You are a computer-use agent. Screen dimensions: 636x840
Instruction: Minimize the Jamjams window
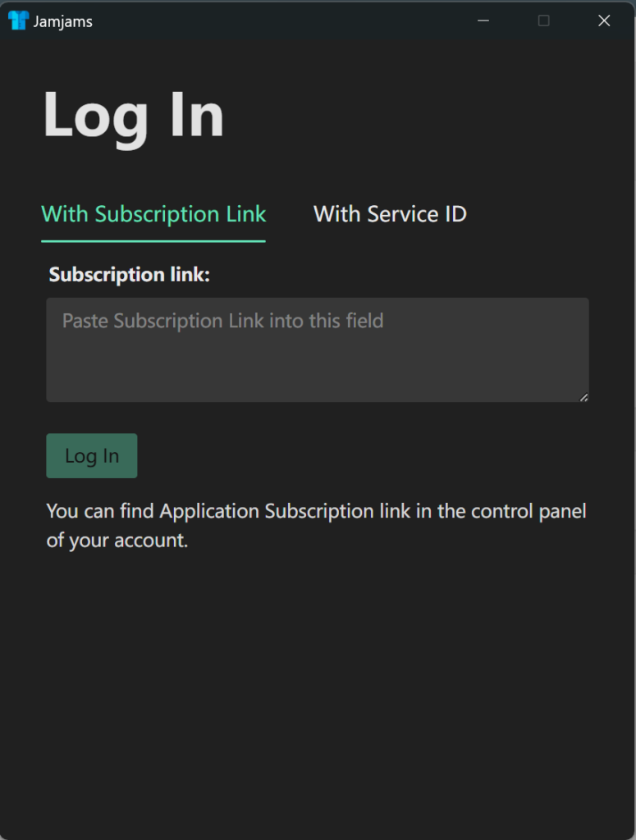pos(483,21)
